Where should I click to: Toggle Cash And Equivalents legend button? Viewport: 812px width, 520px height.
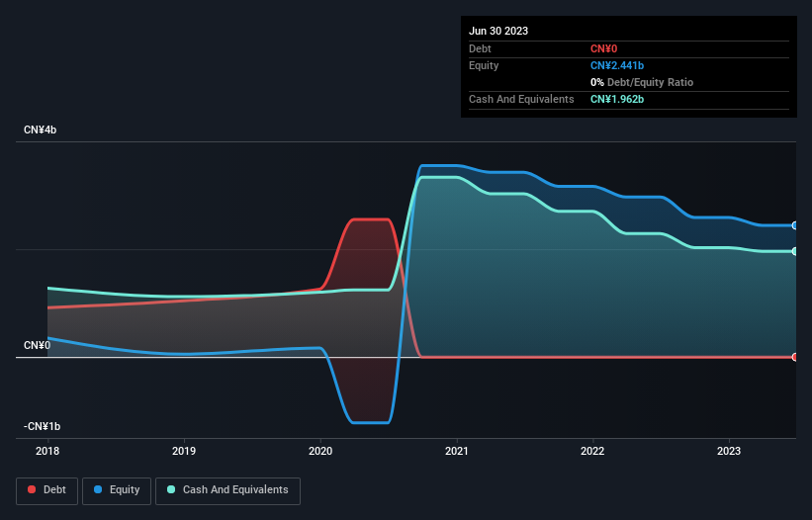pyautogui.click(x=227, y=490)
